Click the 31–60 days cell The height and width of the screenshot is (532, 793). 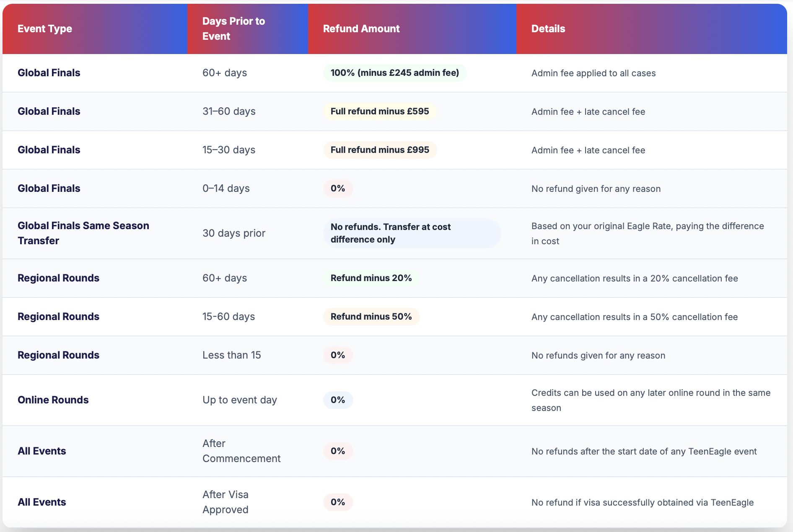229,111
